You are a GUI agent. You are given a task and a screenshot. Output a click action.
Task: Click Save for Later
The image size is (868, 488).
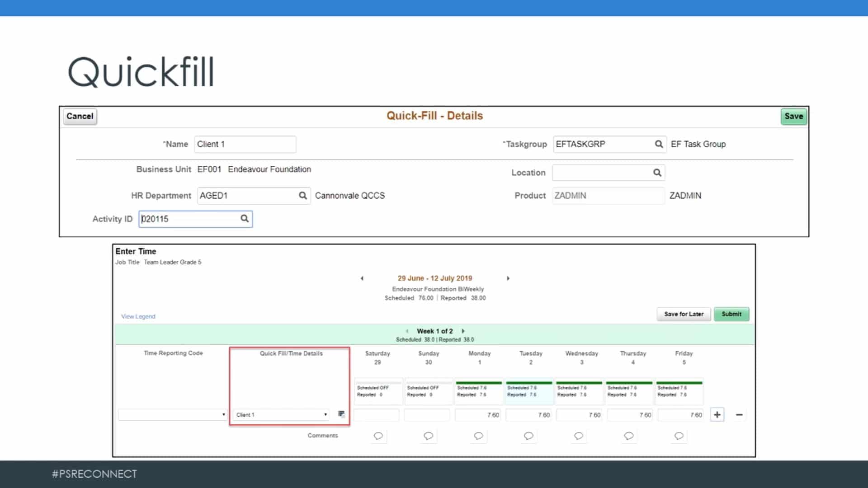point(684,314)
